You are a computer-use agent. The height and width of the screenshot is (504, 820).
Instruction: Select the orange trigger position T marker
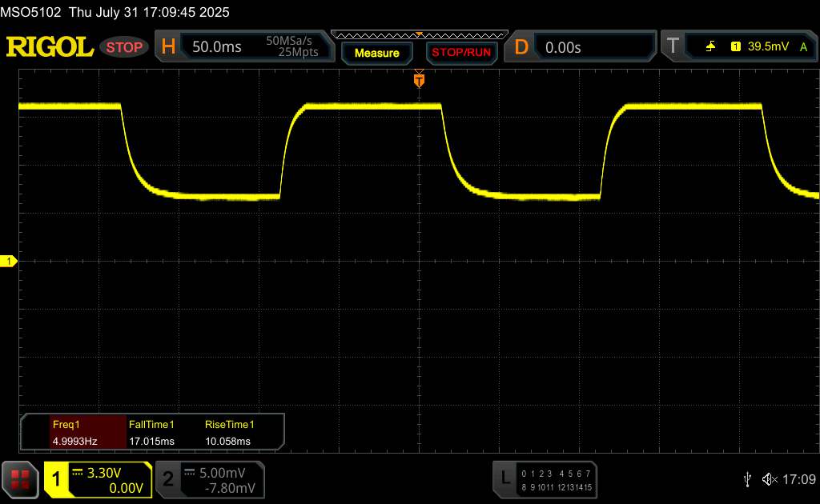click(419, 80)
